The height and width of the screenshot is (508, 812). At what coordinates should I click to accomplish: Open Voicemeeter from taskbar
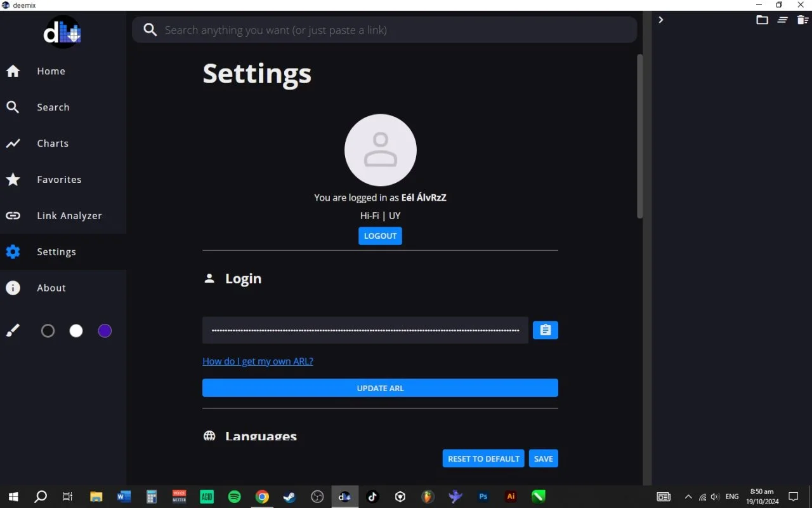click(180, 497)
